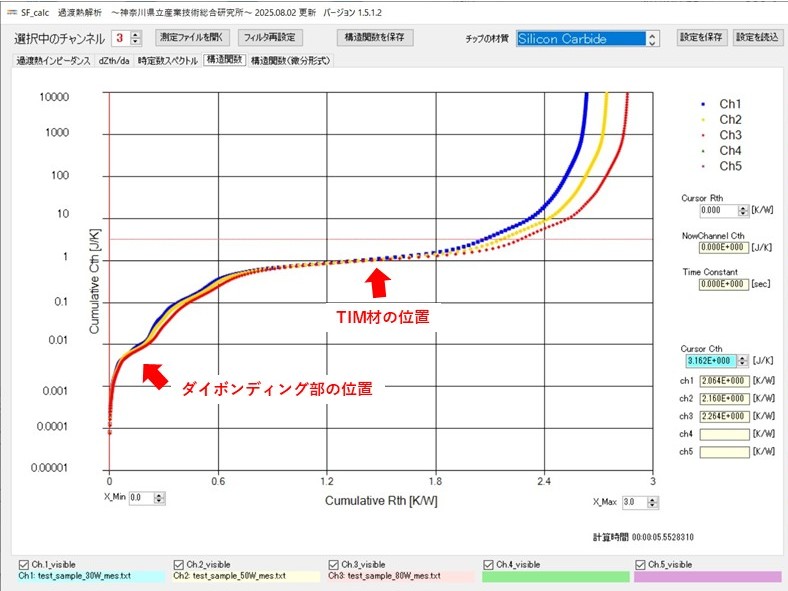The height and width of the screenshot is (591, 788).
Task: Click the X_Min value field
Action: click(x=141, y=498)
